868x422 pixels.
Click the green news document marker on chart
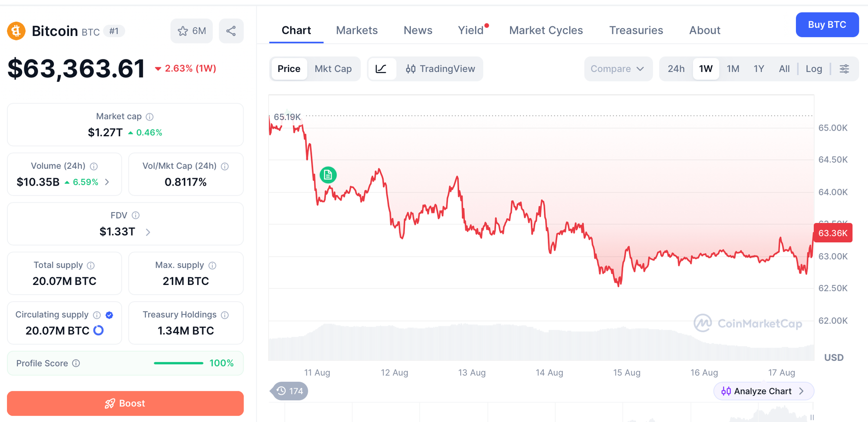pyautogui.click(x=328, y=175)
